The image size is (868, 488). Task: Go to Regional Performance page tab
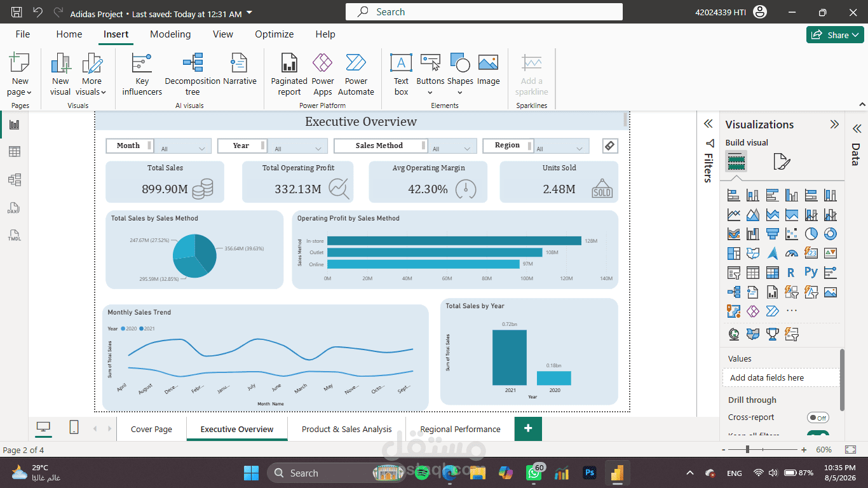pos(460,429)
